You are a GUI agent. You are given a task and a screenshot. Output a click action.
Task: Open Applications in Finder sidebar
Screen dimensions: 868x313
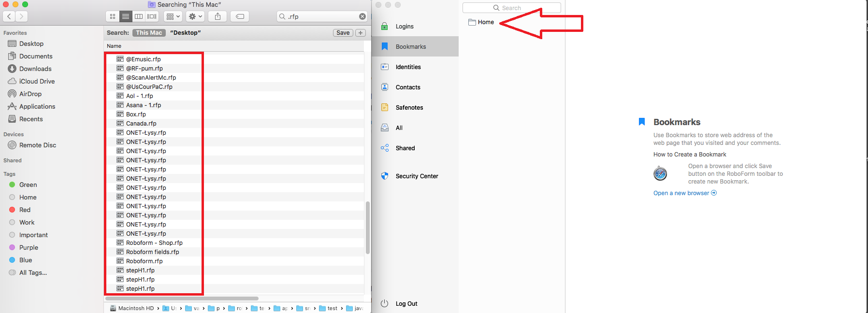37,106
